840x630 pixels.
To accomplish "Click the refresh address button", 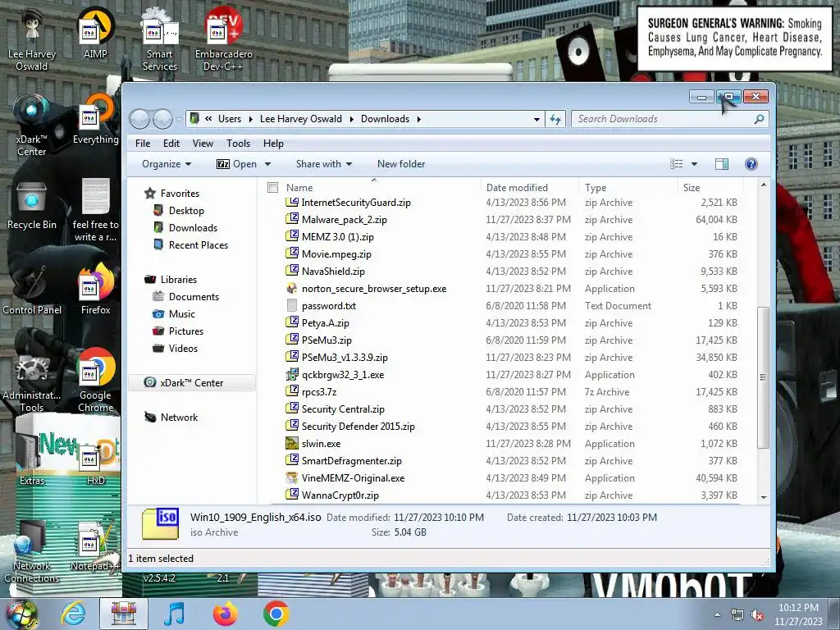I will [555, 119].
